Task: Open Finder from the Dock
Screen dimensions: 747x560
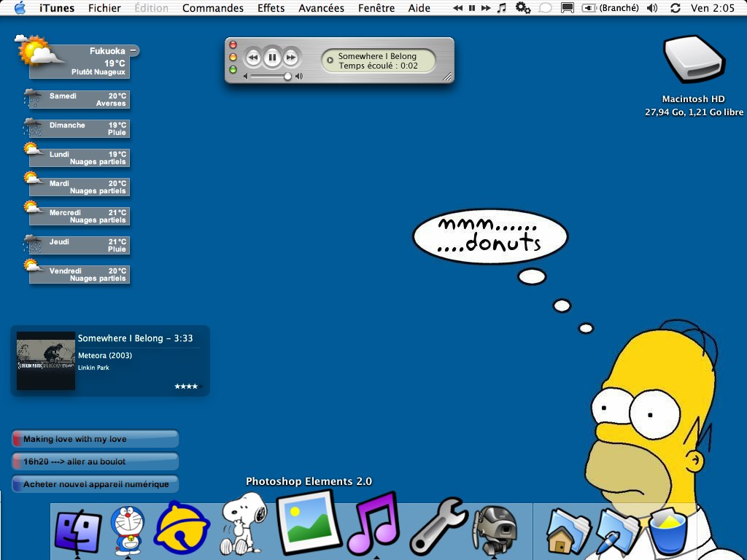Action: [78, 532]
